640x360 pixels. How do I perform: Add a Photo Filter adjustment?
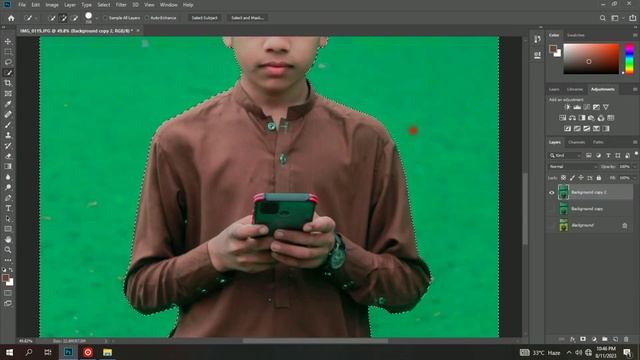click(x=591, y=118)
